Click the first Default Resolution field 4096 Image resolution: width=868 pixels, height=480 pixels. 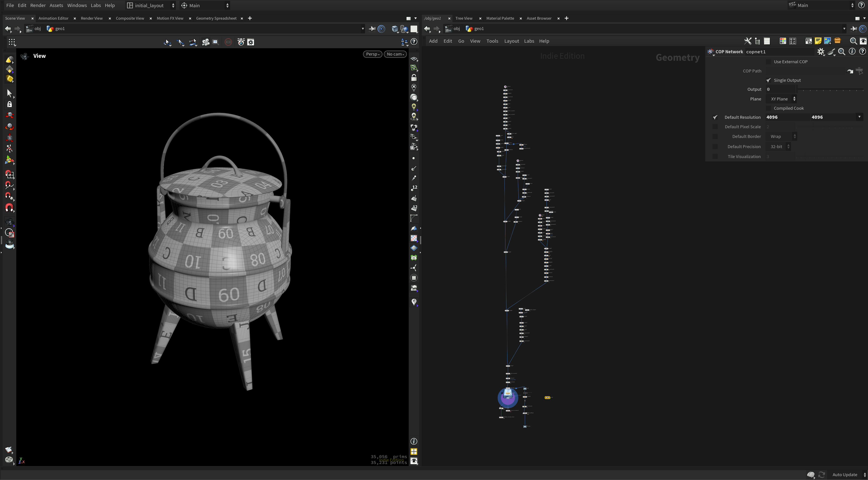tap(787, 117)
